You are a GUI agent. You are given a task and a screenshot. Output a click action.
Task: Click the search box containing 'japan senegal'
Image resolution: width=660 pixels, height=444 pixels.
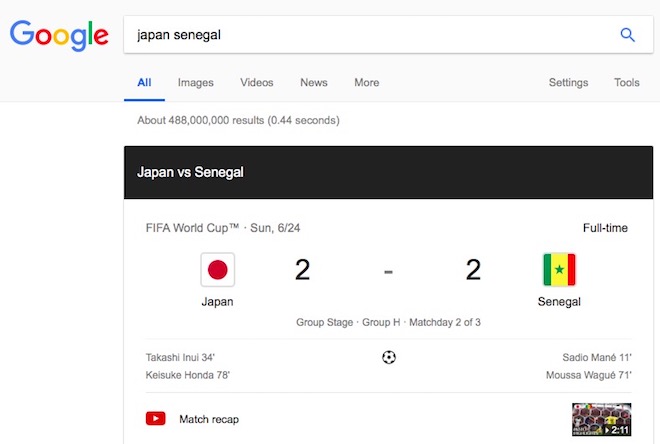[388, 35]
